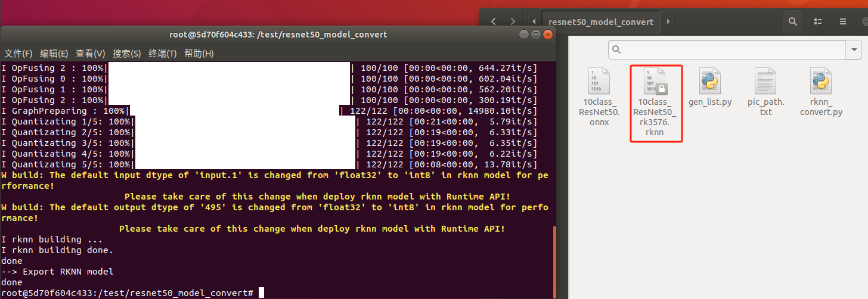The width and height of the screenshot is (868, 299).
Task: Open the 10class_ResNet50.onnx file icon
Action: point(600,82)
